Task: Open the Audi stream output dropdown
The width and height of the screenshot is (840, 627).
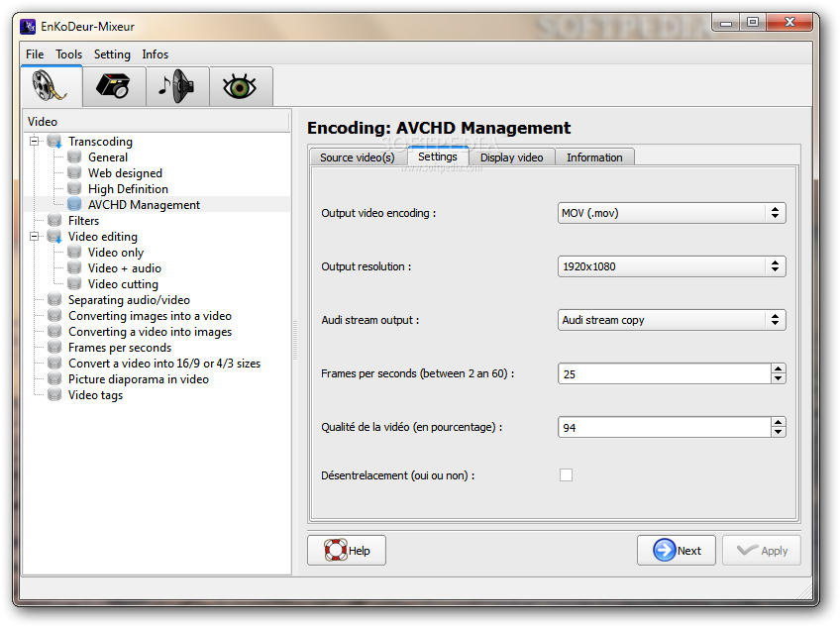Action: click(x=672, y=320)
